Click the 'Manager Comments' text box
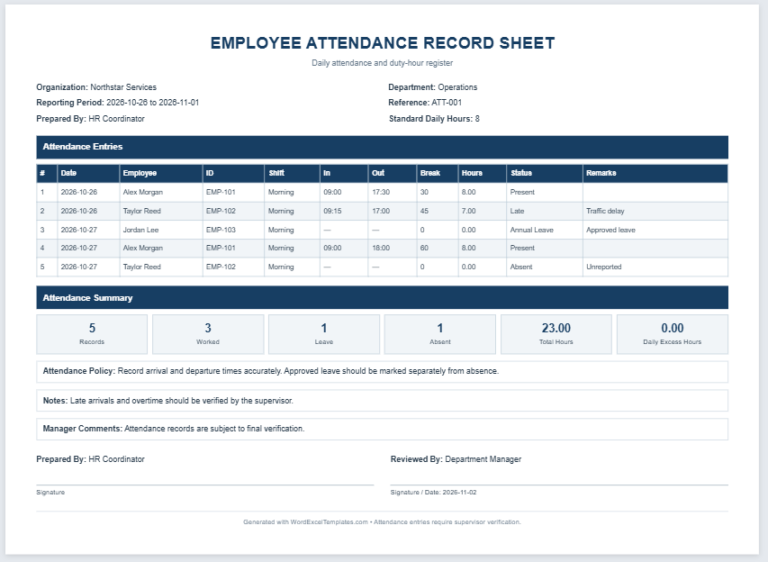The width and height of the screenshot is (768, 562). (x=382, y=429)
